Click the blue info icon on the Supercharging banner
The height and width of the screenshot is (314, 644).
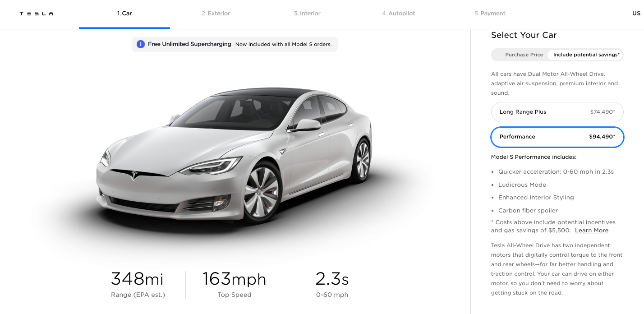tap(141, 44)
